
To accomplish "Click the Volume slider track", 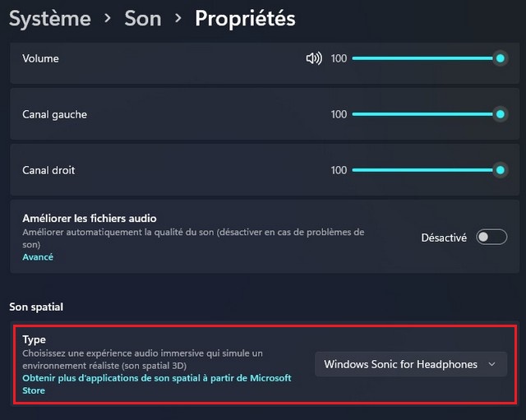I will click(x=419, y=58).
